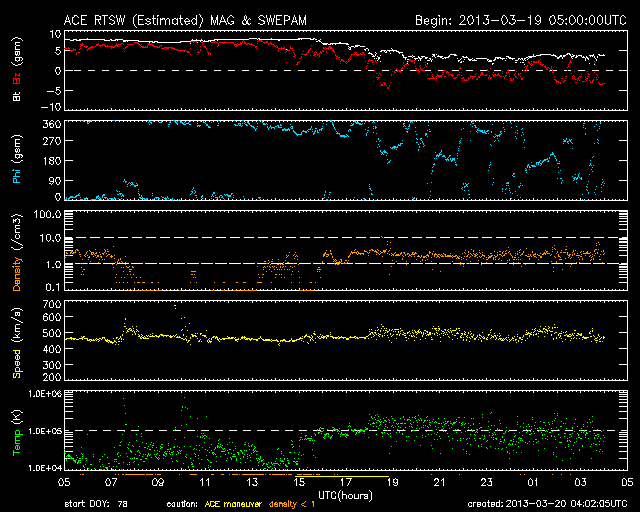This screenshot has height=512, width=640.
Task: Click the created timestamp in footer
Action: tap(552, 504)
